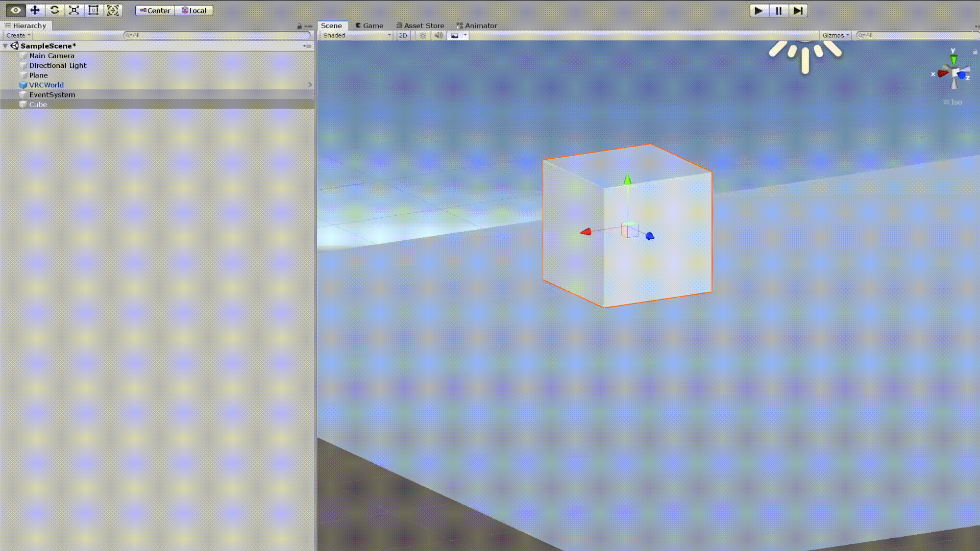The width and height of the screenshot is (980, 551).
Task: Open the Asset Store tab
Action: (x=420, y=26)
